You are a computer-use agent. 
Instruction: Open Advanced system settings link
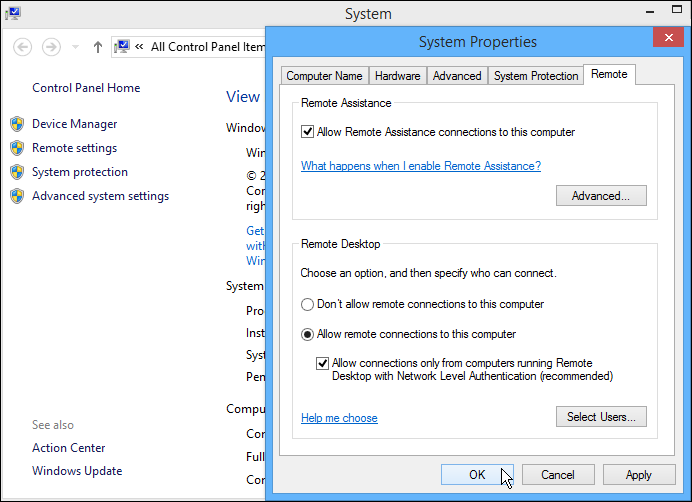pos(101,196)
